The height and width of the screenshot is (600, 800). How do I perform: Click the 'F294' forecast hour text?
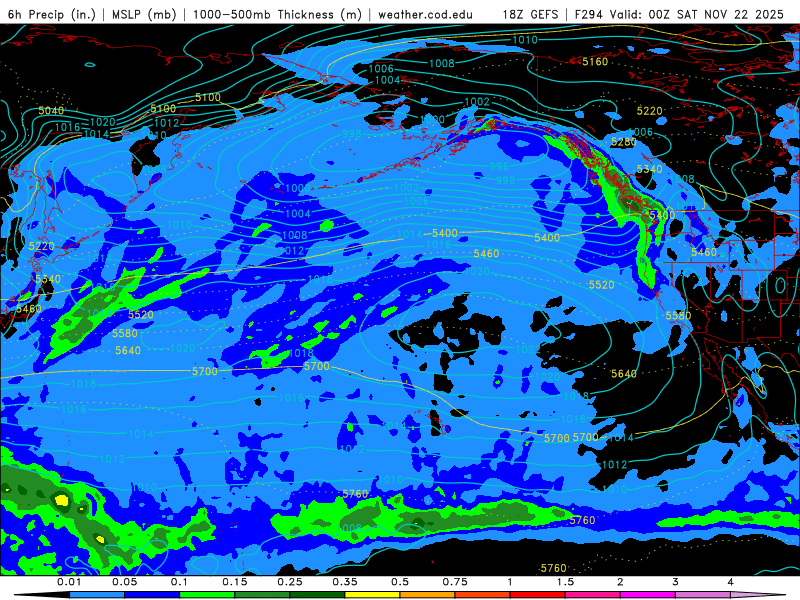click(x=588, y=14)
